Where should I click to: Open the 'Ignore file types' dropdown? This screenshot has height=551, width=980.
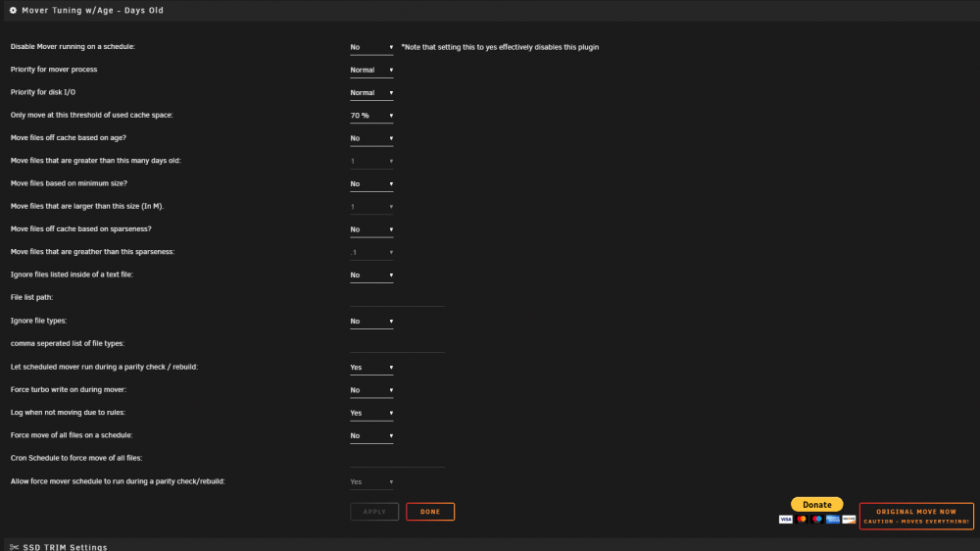pos(371,322)
